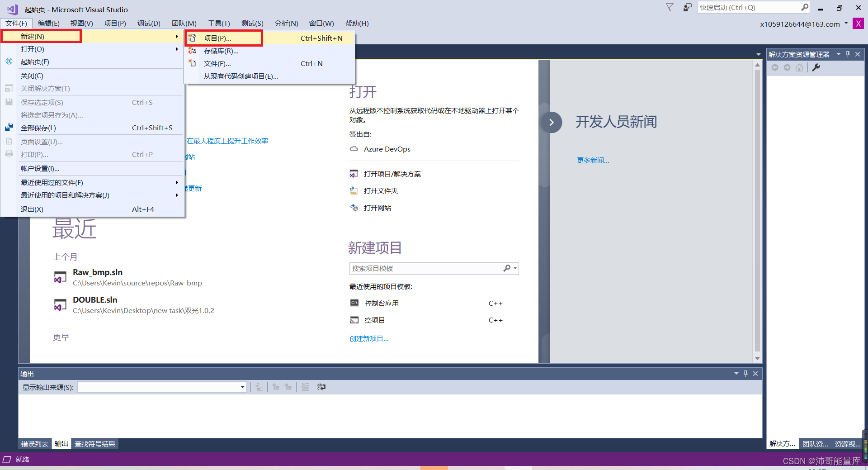The height and width of the screenshot is (470, 868).
Task: Click the start page scrollbar thumb
Action: click(758, 210)
